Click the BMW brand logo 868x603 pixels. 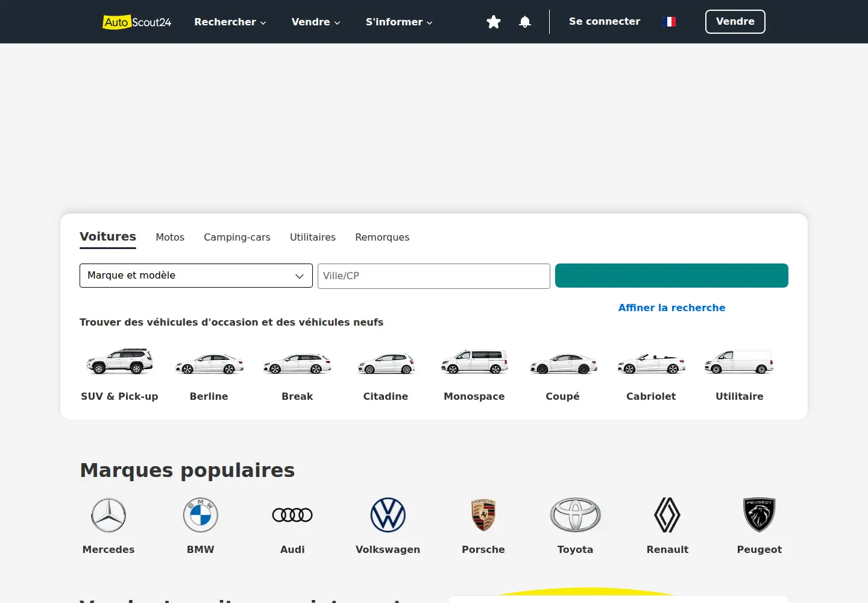click(x=201, y=515)
